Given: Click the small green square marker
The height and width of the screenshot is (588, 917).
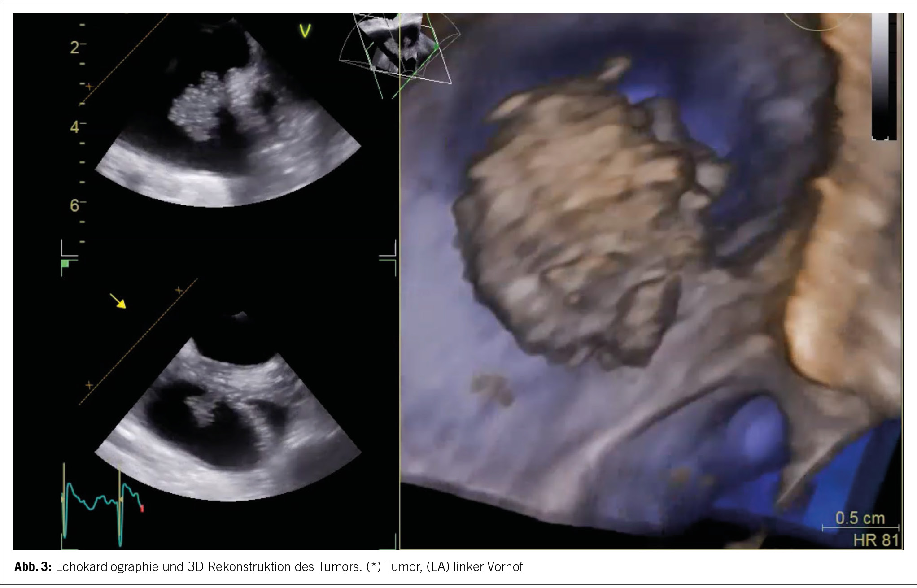Looking at the screenshot, I should (65, 263).
